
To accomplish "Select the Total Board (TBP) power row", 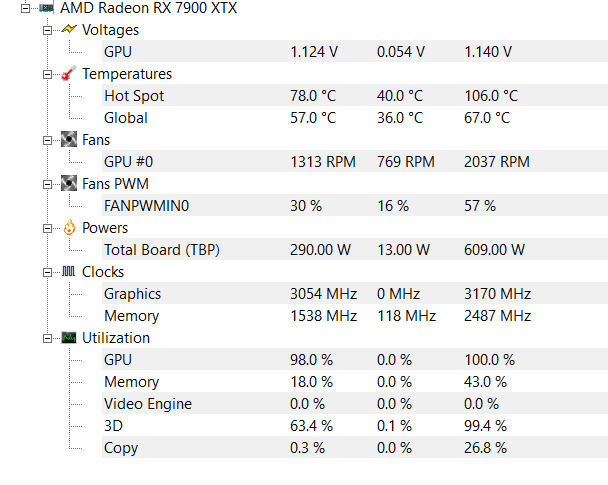I will 355,249.
